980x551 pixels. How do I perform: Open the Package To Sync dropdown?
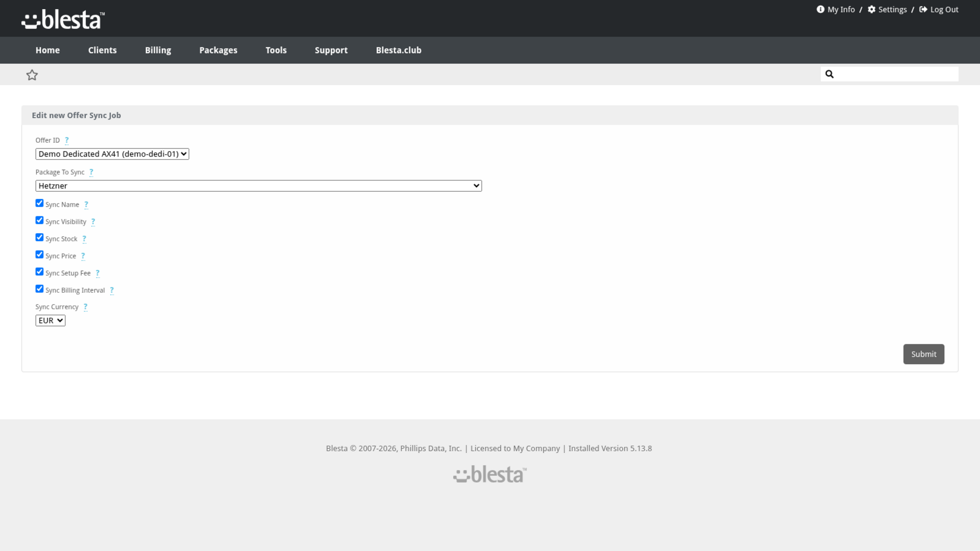pos(259,186)
